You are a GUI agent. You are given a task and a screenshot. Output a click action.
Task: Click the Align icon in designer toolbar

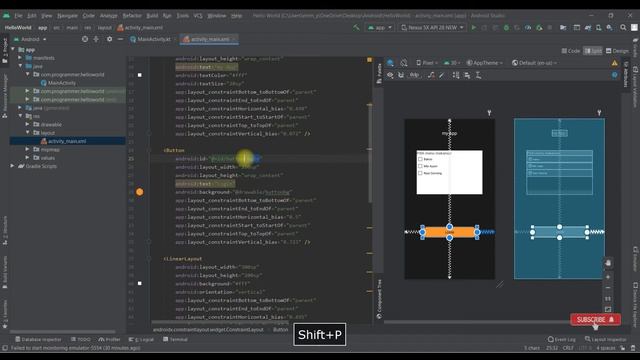[x=467, y=75]
